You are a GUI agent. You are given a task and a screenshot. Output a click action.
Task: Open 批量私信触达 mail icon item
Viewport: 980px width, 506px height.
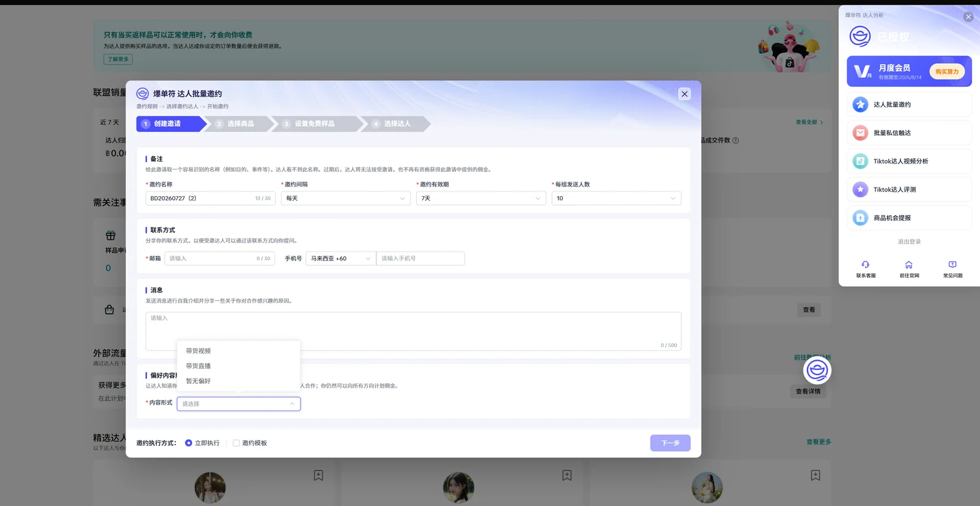909,133
